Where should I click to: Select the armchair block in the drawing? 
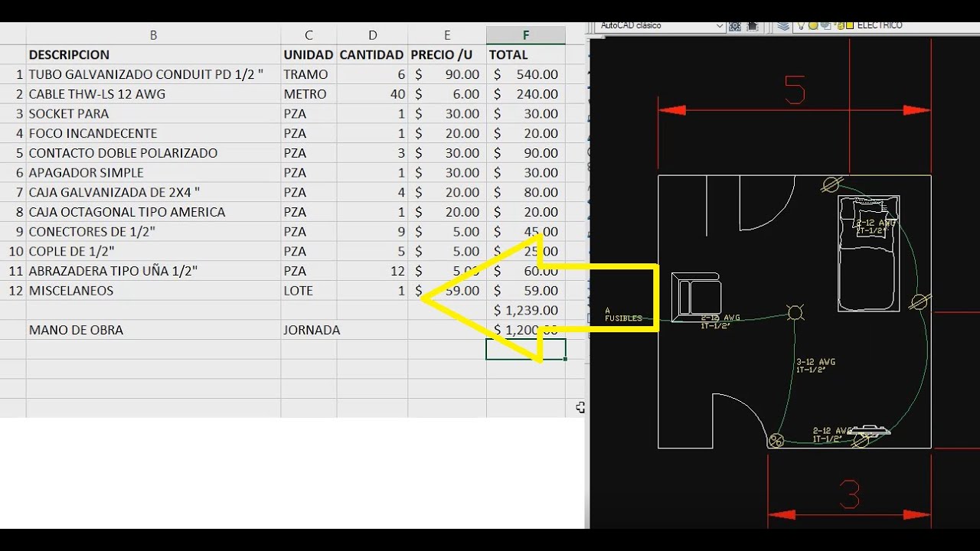coord(696,296)
